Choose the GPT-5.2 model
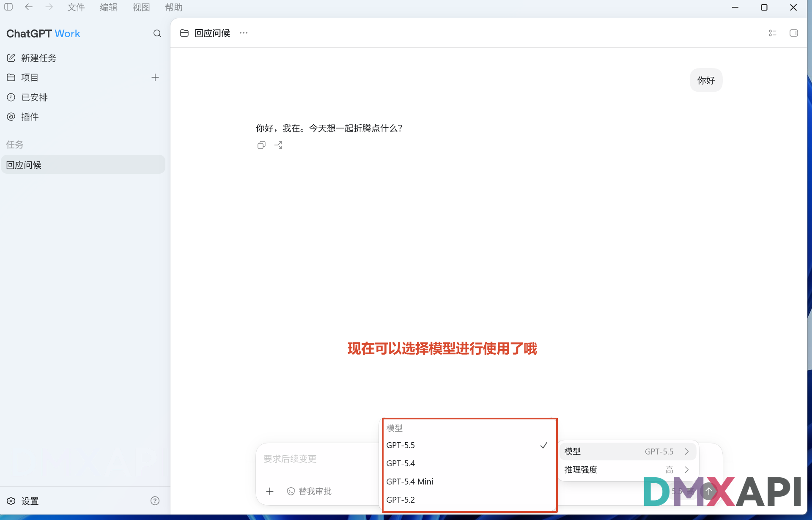 467,500
